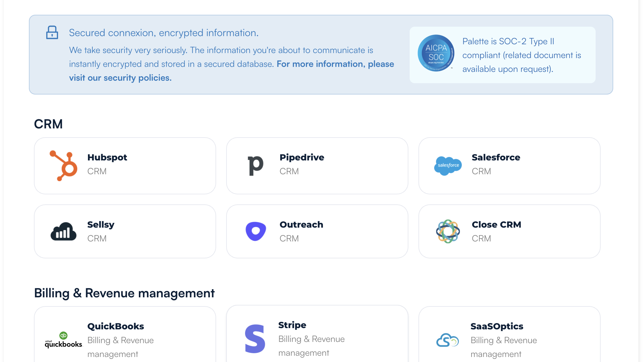Click the Stripe 'S' logo icon

click(255, 339)
